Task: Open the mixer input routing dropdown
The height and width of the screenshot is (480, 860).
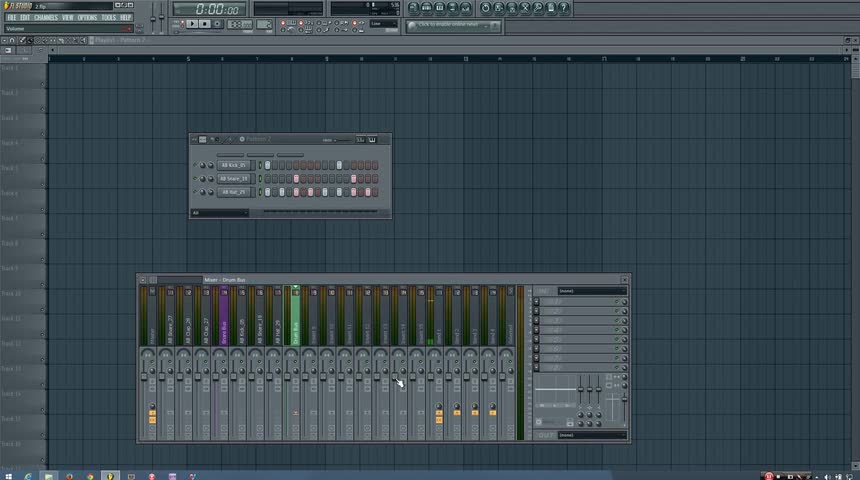Action: (x=592, y=291)
